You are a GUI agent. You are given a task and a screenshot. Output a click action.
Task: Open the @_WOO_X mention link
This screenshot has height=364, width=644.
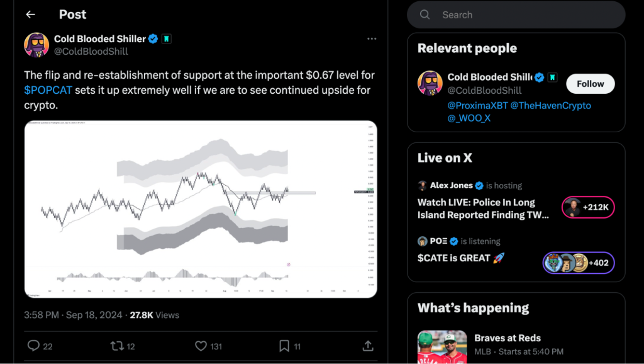point(469,118)
